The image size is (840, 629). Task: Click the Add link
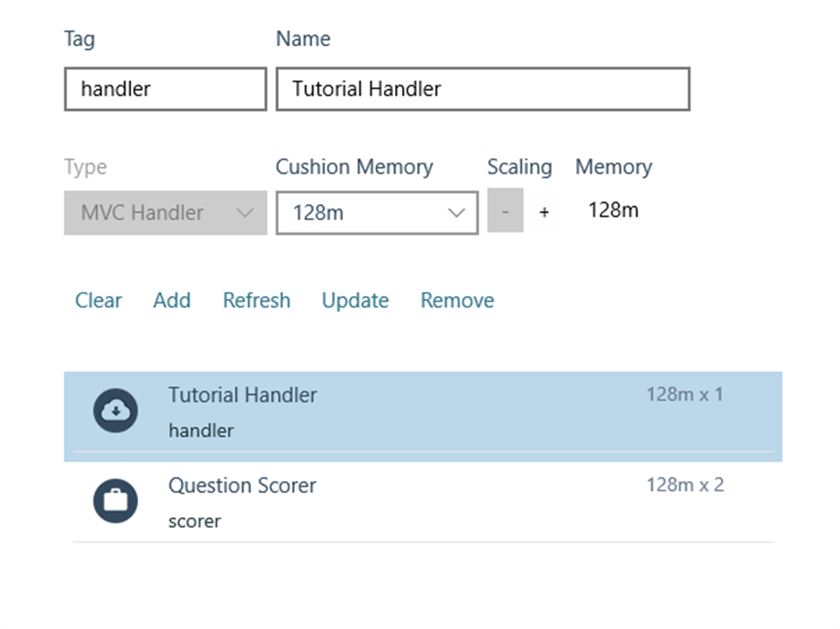pos(172,301)
